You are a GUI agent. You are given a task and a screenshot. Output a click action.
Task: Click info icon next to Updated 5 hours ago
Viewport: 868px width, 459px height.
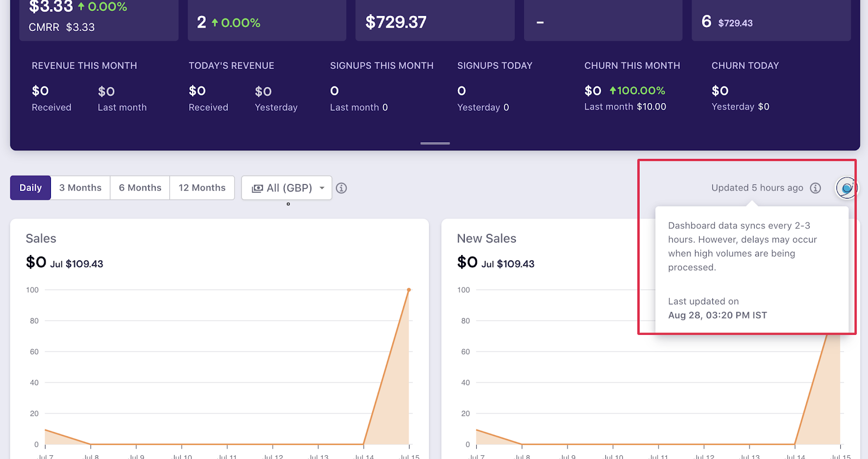click(815, 188)
